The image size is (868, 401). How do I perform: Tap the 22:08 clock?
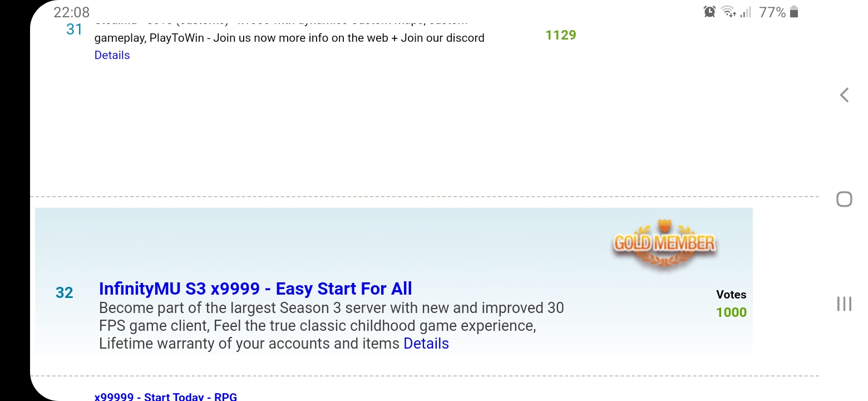click(x=71, y=12)
